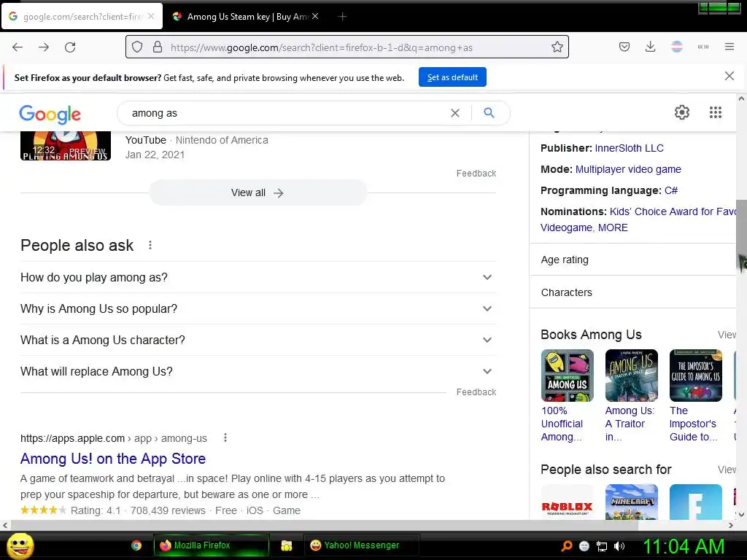This screenshot has height=560, width=747.
Task: Open 'Among Us: A Traitor in...' book cover
Action: (x=631, y=376)
